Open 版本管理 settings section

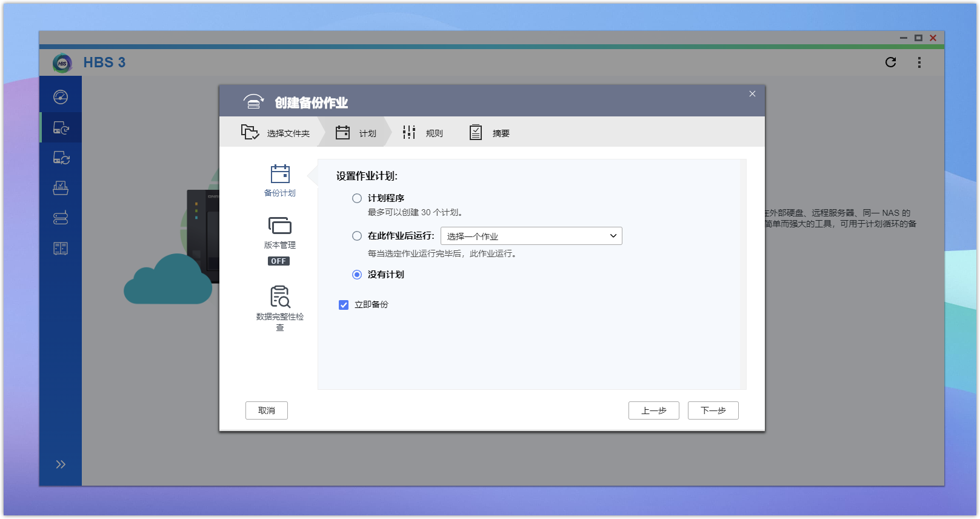pos(279,233)
